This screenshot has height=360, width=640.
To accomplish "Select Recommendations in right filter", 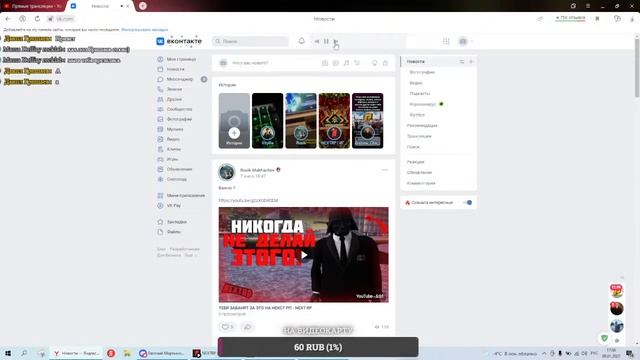I will click(x=422, y=125).
